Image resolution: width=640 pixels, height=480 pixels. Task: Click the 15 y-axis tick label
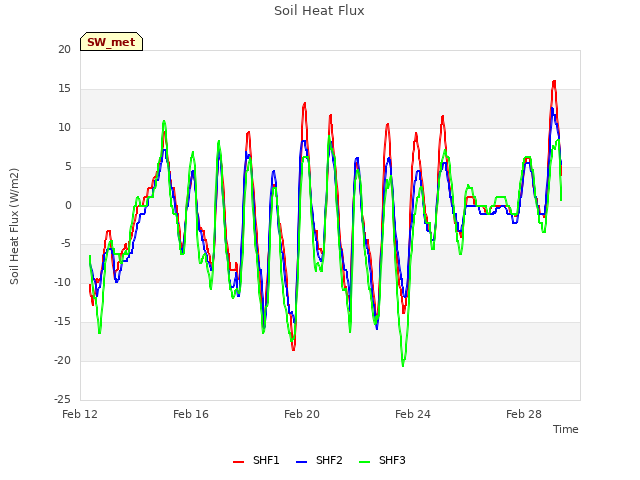(x=64, y=89)
